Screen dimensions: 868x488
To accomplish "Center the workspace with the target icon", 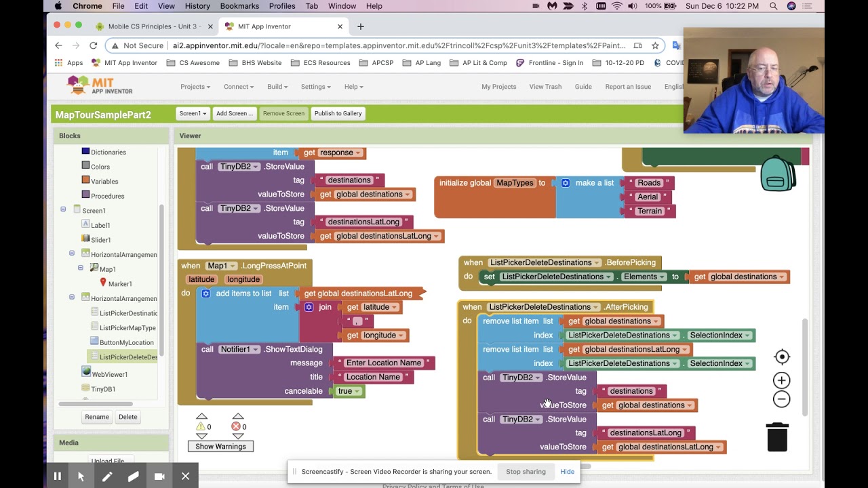I will pos(782,357).
